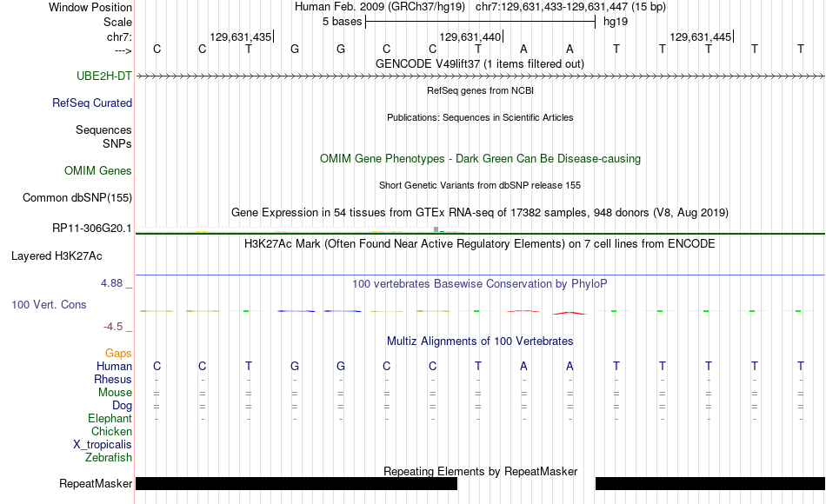Viewport: 826px width, 504px height.
Task: Click the Elephant species label
Action: pyautogui.click(x=110, y=418)
